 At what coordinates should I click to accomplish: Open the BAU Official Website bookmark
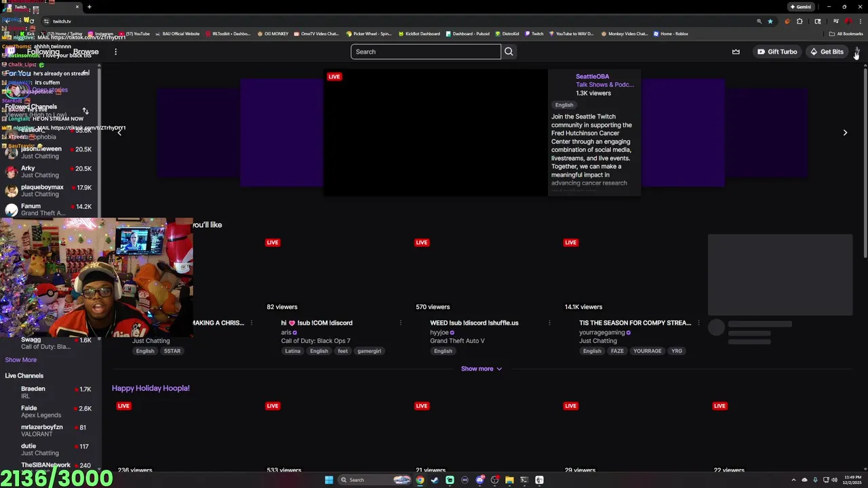coord(177,33)
